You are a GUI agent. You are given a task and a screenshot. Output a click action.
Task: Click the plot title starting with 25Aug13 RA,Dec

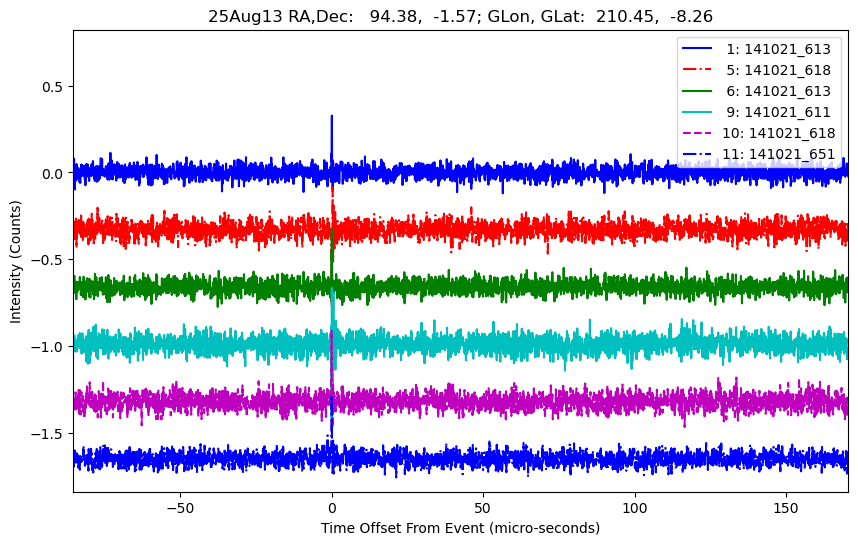coord(460,16)
